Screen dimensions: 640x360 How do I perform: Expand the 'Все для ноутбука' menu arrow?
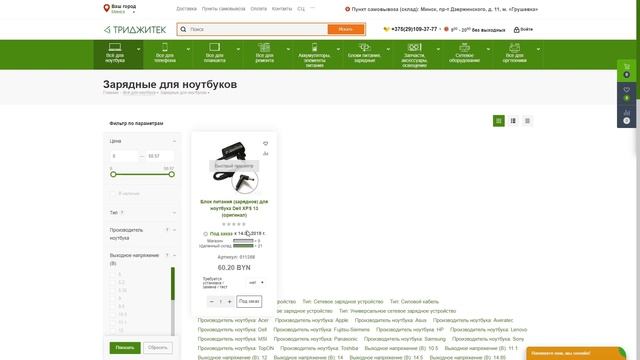(x=138, y=49)
